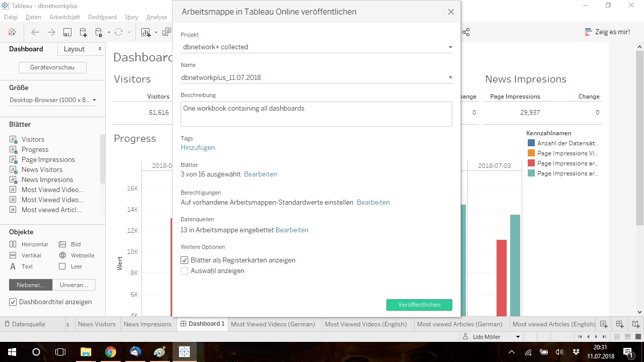Click the new story icon at bottom
Image resolution: width=644 pixels, height=362 pixels.
(x=636, y=324)
